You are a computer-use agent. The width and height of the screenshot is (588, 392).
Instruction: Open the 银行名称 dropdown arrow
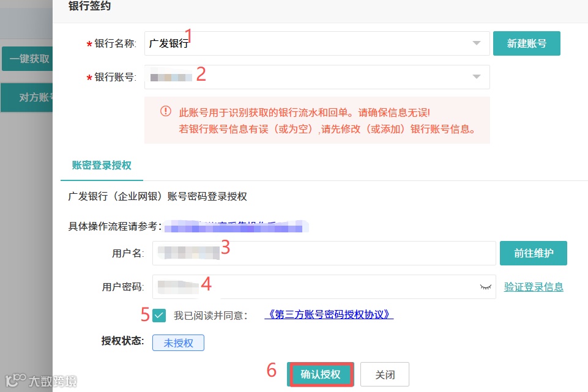click(476, 43)
